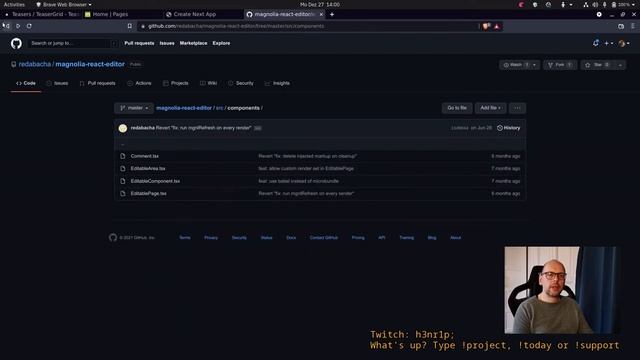Switch to the repository Issues tab
Image resolution: width=640 pixels, height=360 pixels.
[x=57, y=83]
